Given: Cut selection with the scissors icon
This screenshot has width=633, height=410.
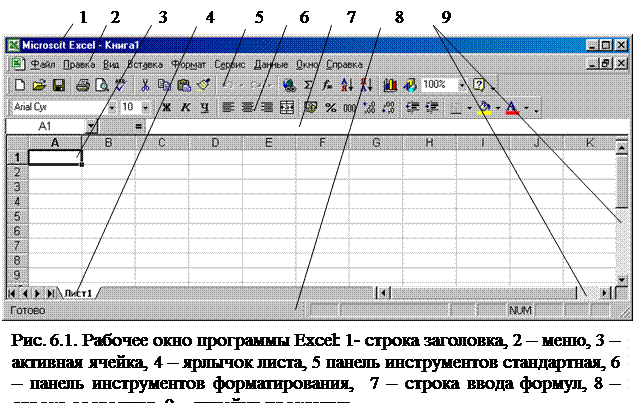Looking at the screenshot, I should (145, 85).
